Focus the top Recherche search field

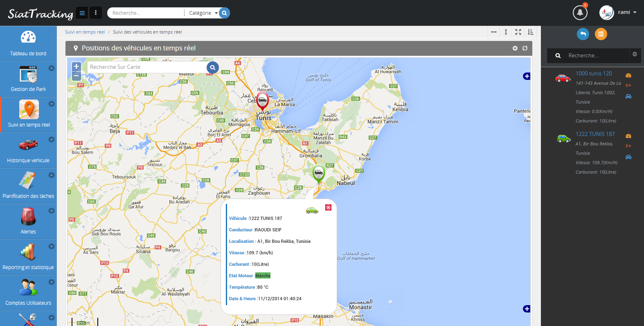145,13
